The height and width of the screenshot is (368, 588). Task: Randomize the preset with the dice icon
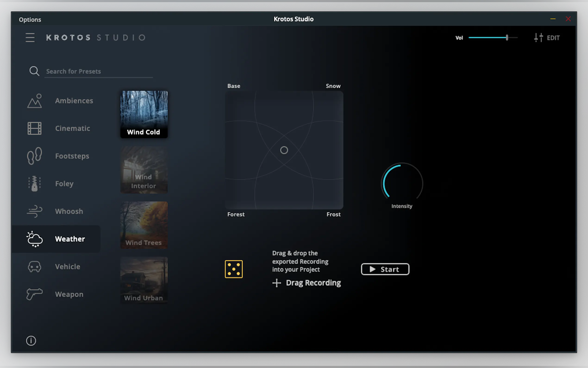pos(234,269)
